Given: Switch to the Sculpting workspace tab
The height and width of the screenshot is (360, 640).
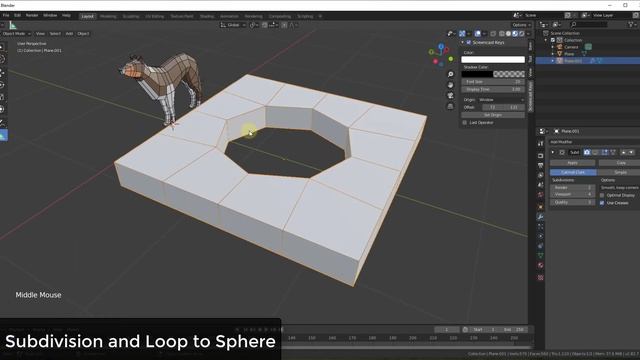Looking at the screenshot, I should tap(131, 16).
